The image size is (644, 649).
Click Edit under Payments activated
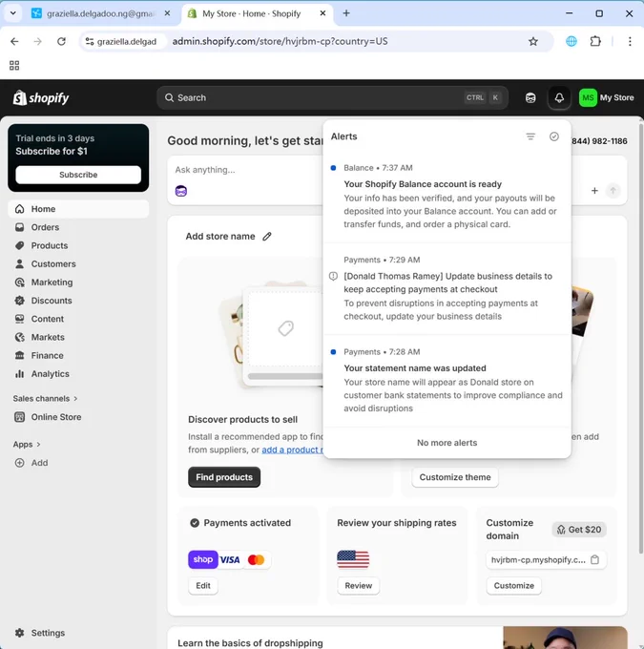pyautogui.click(x=203, y=586)
